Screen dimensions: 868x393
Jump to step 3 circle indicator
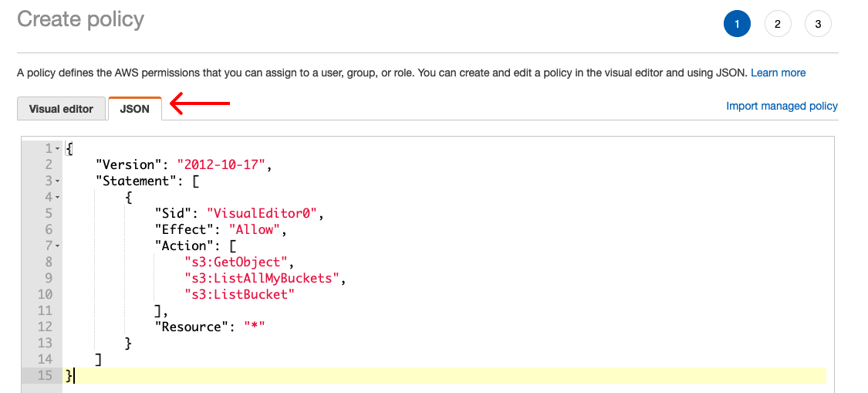pyautogui.click(x=817, y=24)
